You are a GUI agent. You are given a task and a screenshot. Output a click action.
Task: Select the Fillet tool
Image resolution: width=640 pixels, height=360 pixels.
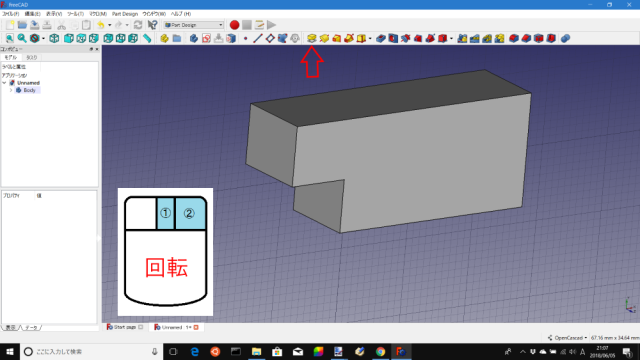click(514, 38)
